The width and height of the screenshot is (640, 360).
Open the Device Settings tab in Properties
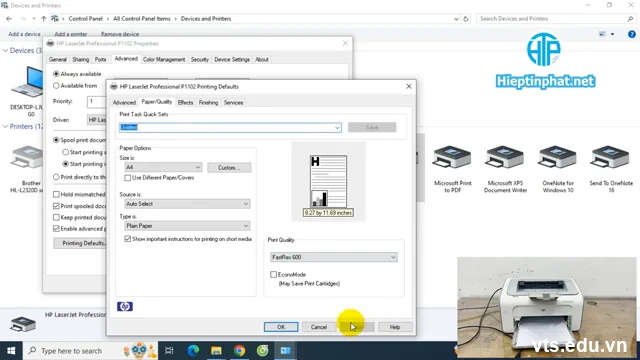232,60
